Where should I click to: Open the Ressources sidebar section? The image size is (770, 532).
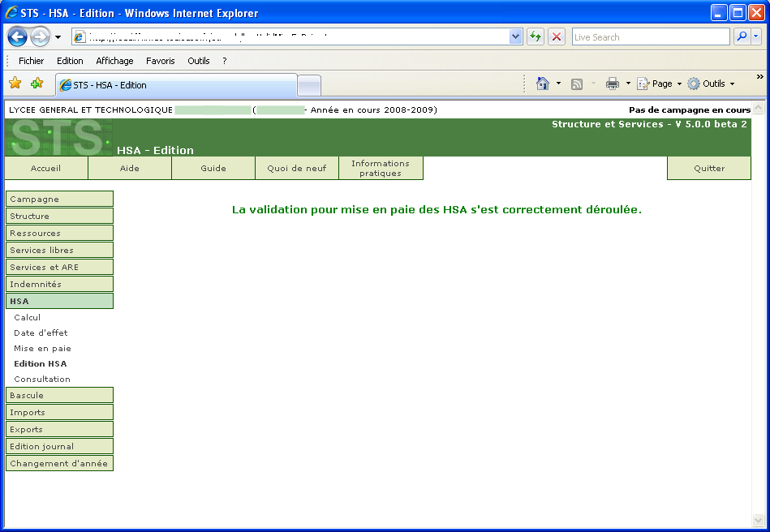click(59, 233)
